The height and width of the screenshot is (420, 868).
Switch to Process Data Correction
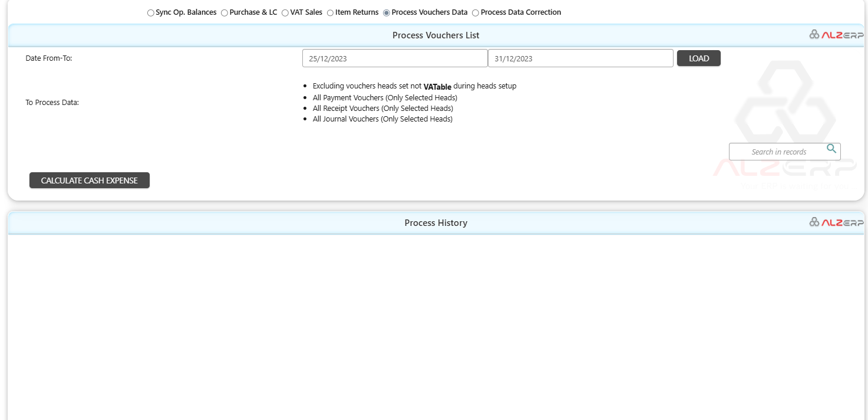475,12
